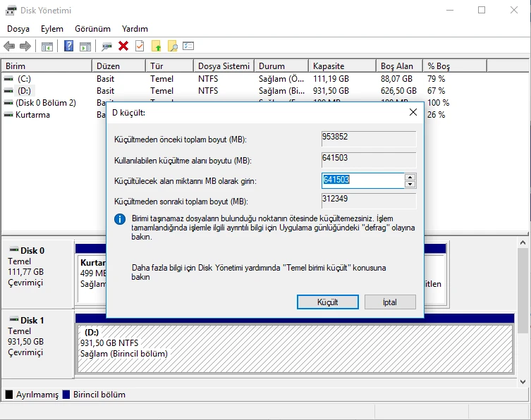Click the 111,19 GB capacity cell

(x=331, y=79)
